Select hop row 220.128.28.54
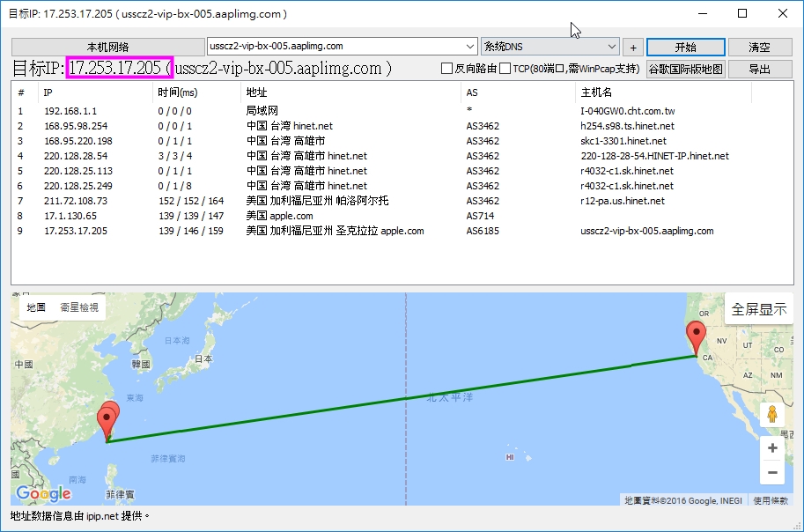The width and height of the screenshot is (804, 532). coord(402,155)
